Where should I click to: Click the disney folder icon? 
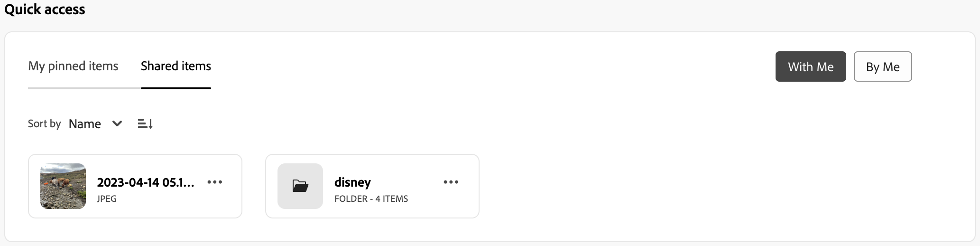300,186
